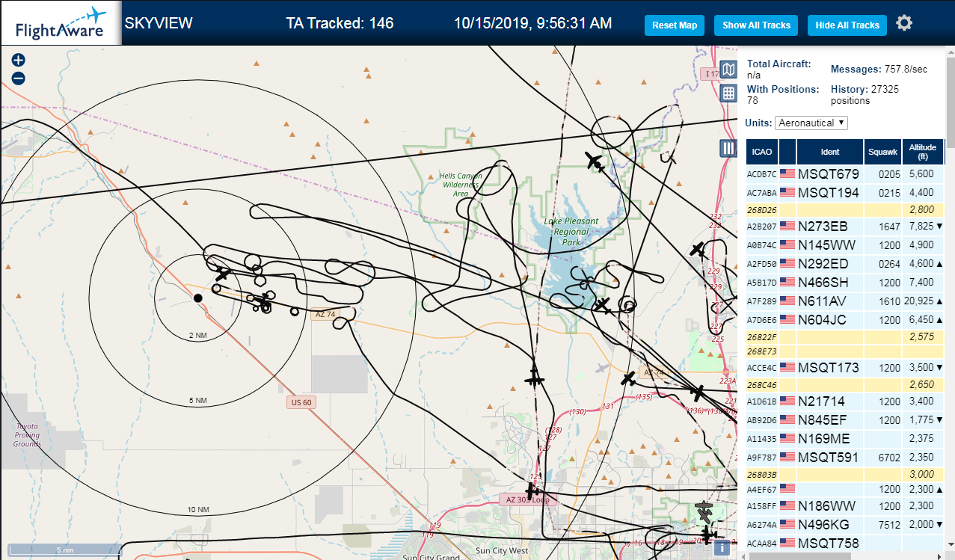Select aircraft icon north of Lake Pleasant

tap(595, 161)
